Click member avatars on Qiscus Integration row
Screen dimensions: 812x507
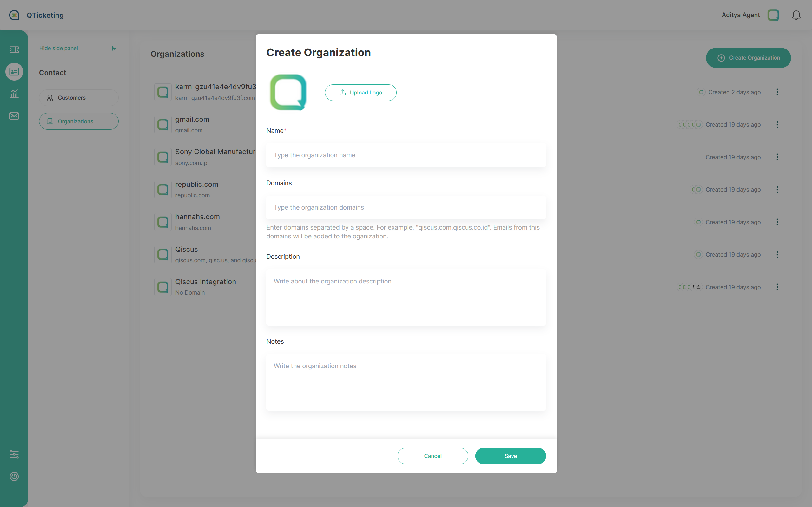690,287
